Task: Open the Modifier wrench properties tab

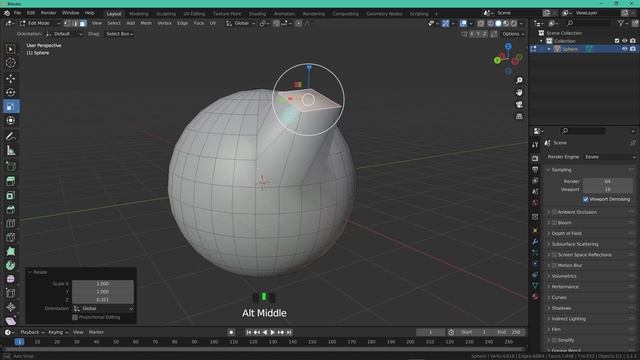Action: coord(535,242)
